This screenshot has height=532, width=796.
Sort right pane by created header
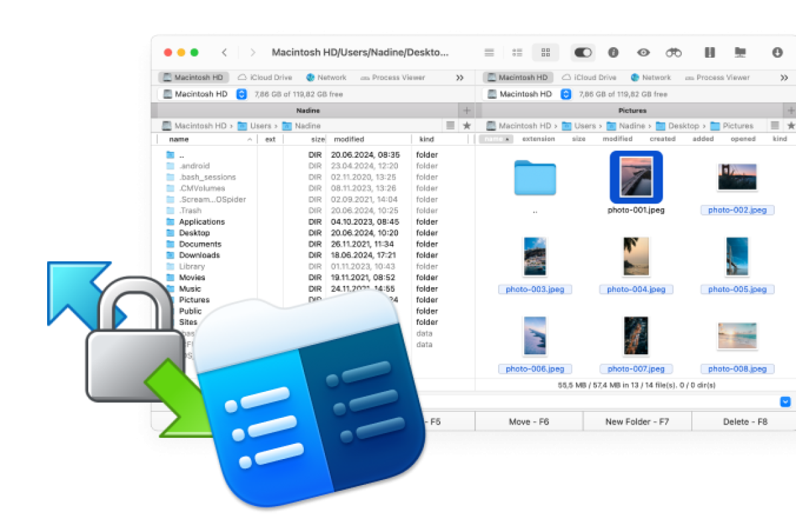tap(663, 139)
